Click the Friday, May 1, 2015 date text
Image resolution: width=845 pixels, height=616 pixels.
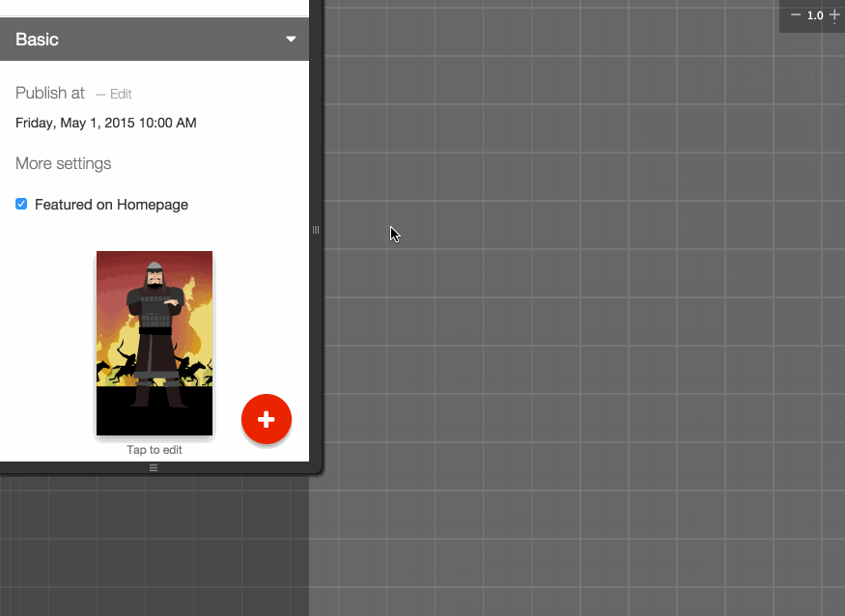point(106,123)
